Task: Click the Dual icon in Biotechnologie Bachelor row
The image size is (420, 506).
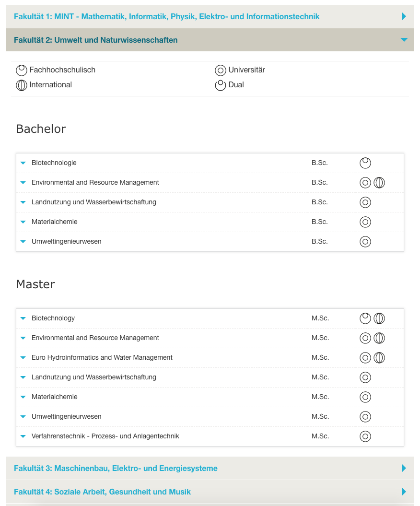Action: (365, 163)
